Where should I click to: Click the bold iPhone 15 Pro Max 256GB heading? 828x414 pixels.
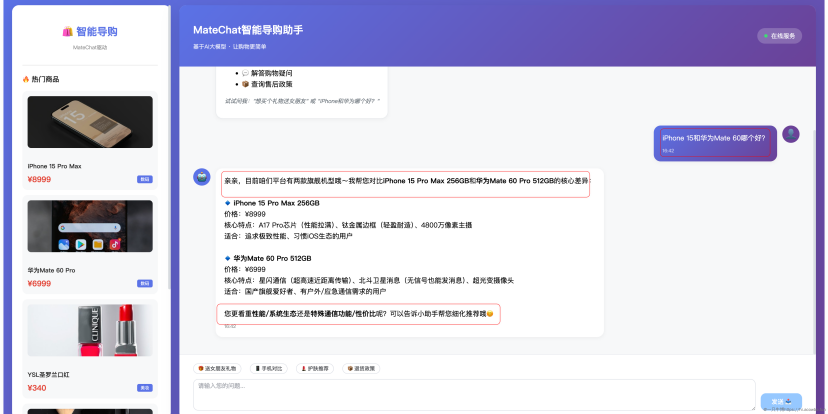pyautogui.click(x=276, y=203)
